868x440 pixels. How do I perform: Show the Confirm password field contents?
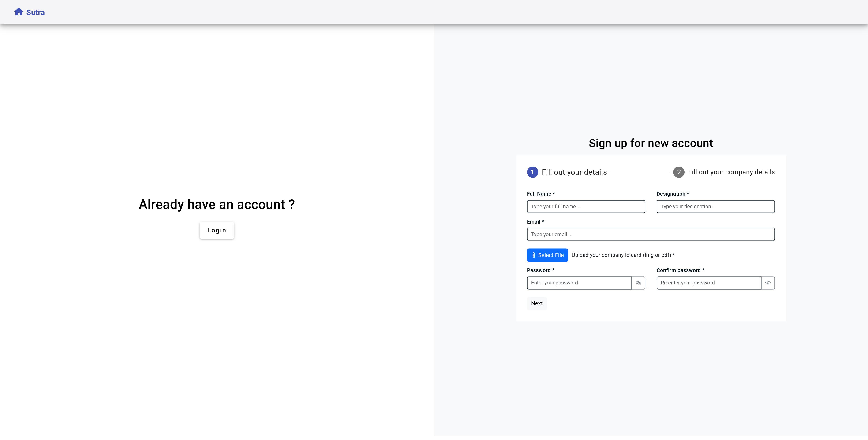pyautogui.click(x=768, y=283)
